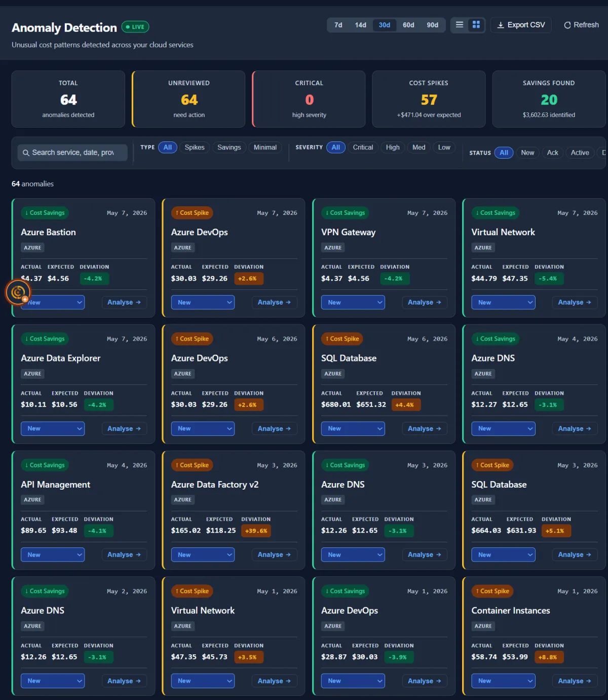Open the Total anomalies detected card
The width and height of the screenshot is (608, 700).
(68, 99)
